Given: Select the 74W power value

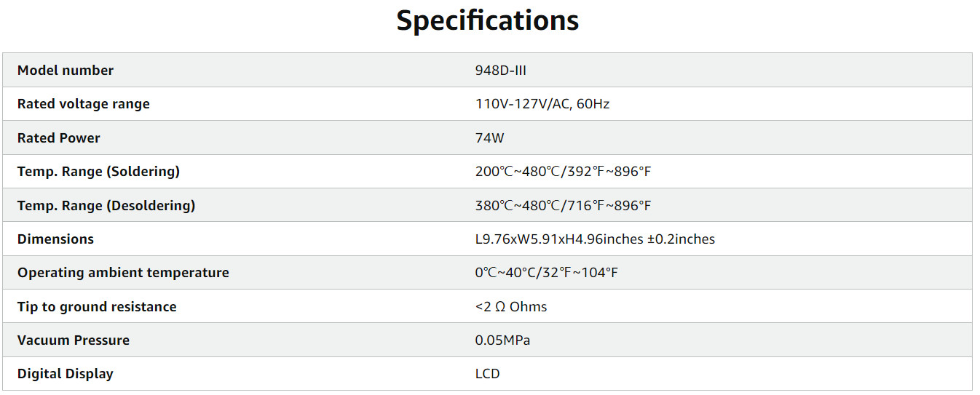Looking at the screenshot, I should coord(489,138).
